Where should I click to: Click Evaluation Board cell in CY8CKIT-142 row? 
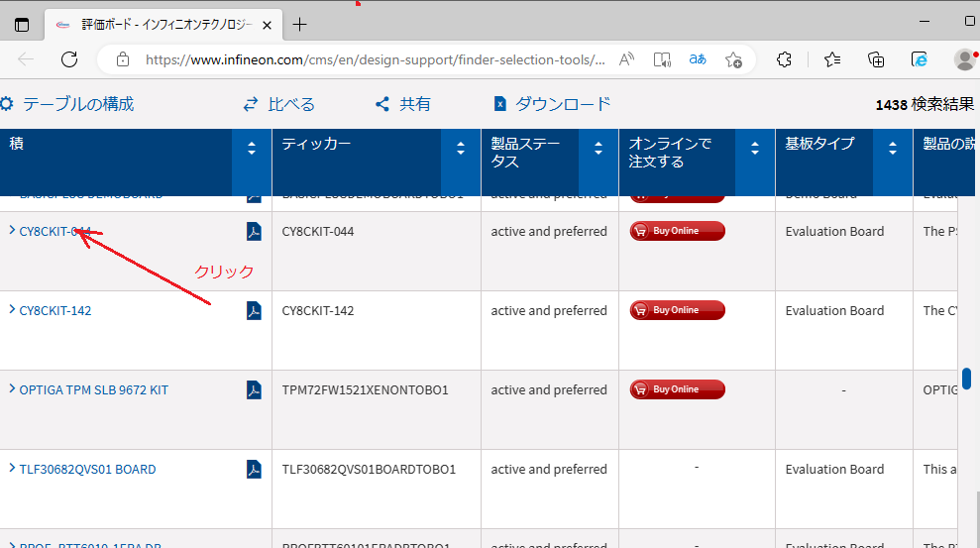(834, 310)
